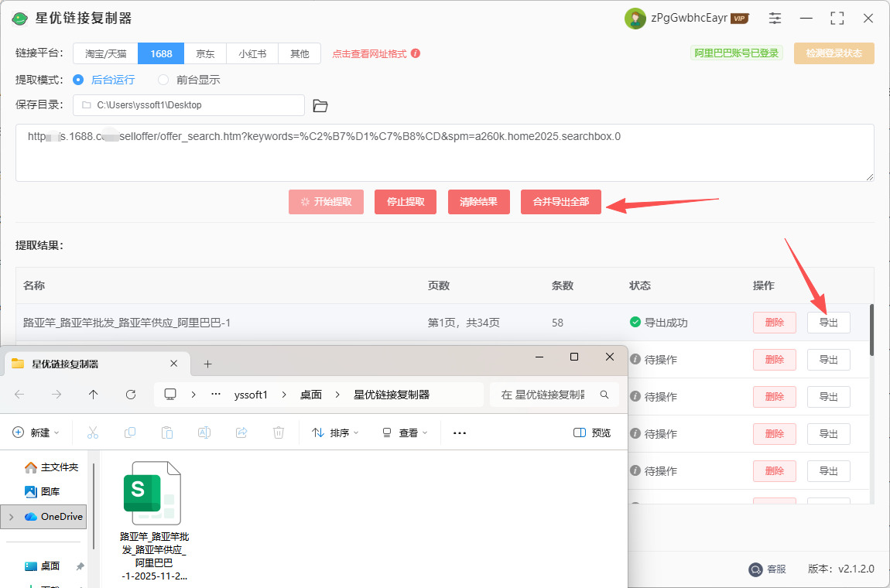Show hidden breadcrumb path ellipsis
890x588 pixels.
(216, 395)
